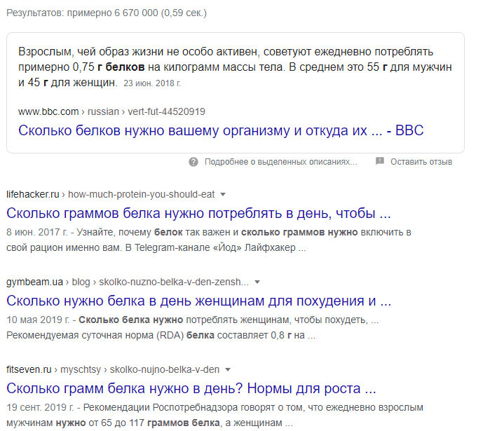Click lifehacker snippet date '8 июн. 2017 г.'
The width and height of the screenshot is (504, 431).
click(37, 232)
